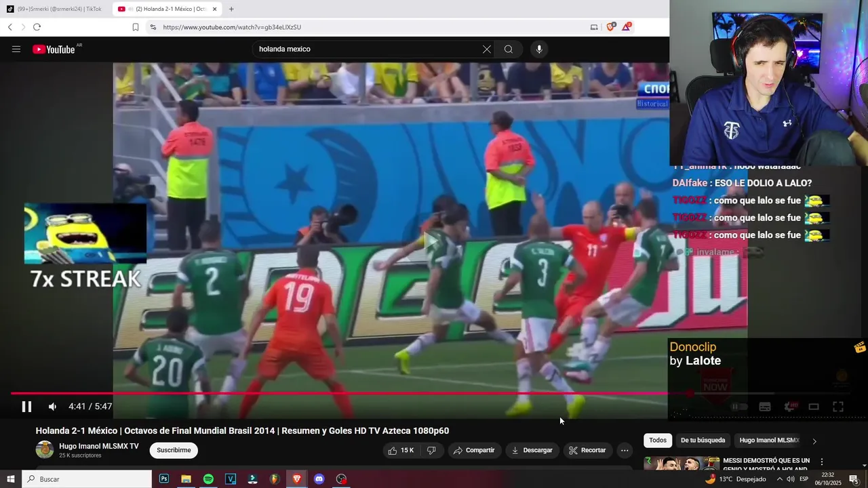Select the Todos filter chip
This screenshot has height=488, width=868.
pyautogui.click(x=658, y=440)
